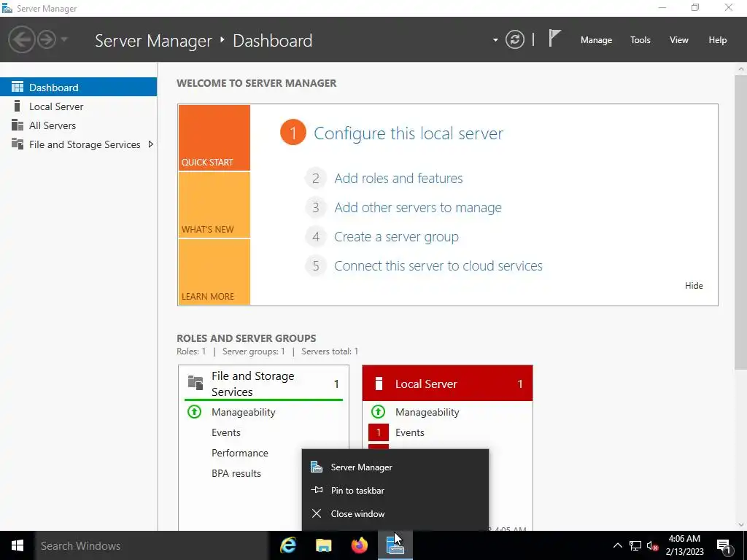Open the navigation history dropdown arrow

pos(64,39)
